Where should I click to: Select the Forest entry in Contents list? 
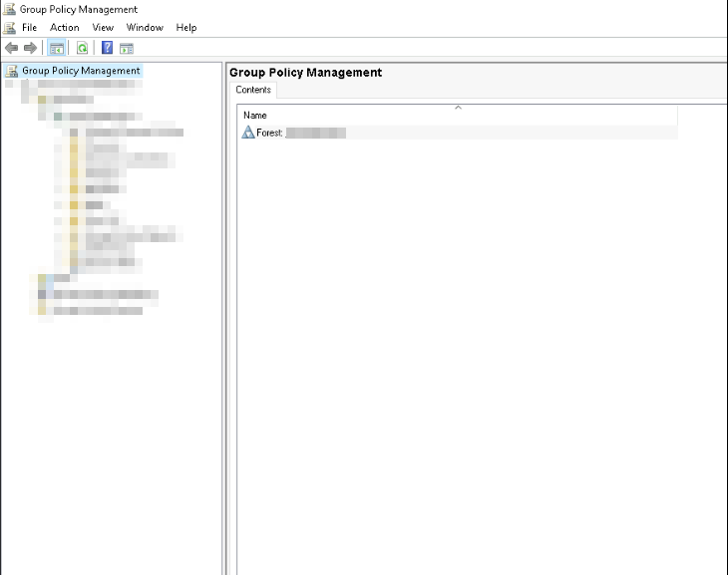click(x=270, y=133)
